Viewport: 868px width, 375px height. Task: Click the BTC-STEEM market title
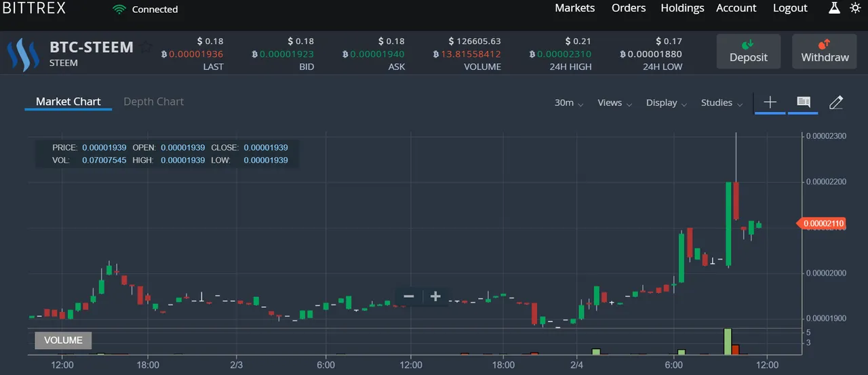[x=92, y=47]
